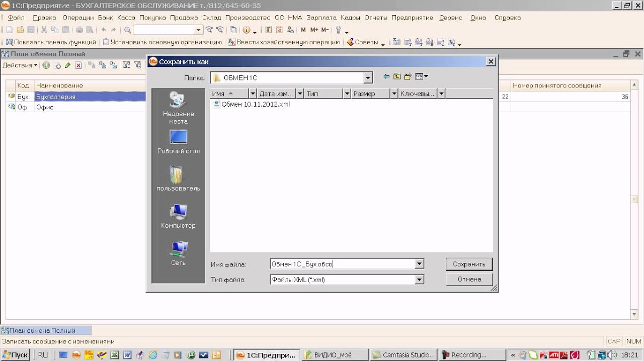
Task: Click the M+ memory button in toolbar
Action: [314, 30]
